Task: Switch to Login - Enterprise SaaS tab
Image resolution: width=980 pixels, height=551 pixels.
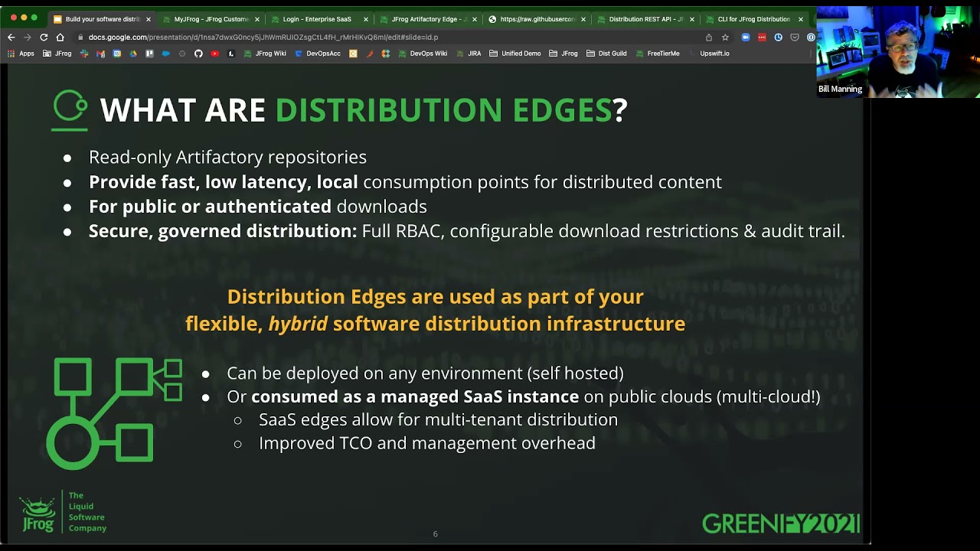Action: coord(320,19)
